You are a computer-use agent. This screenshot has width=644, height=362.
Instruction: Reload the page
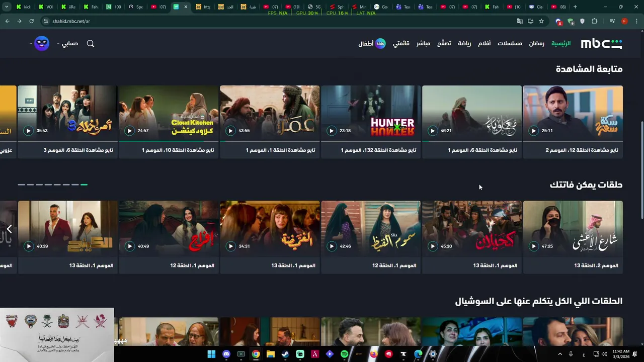(31, 21)
